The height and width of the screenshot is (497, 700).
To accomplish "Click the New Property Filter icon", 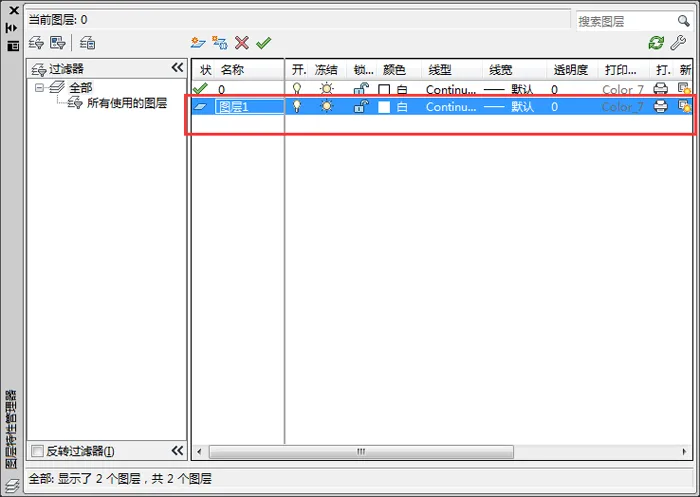I will point(36,43).
